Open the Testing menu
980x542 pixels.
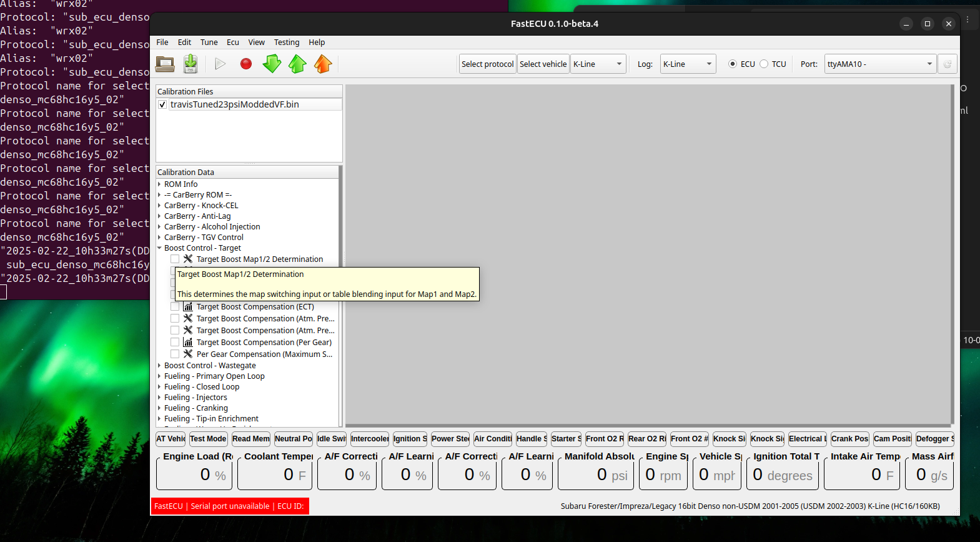point(287,43)
